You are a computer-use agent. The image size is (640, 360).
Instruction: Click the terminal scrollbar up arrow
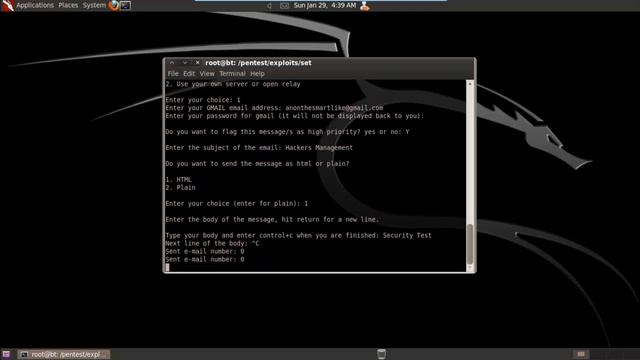point(469,84)
